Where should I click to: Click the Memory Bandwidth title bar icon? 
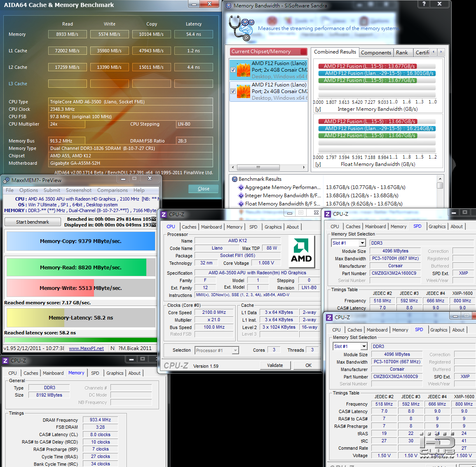click(228, 5)
